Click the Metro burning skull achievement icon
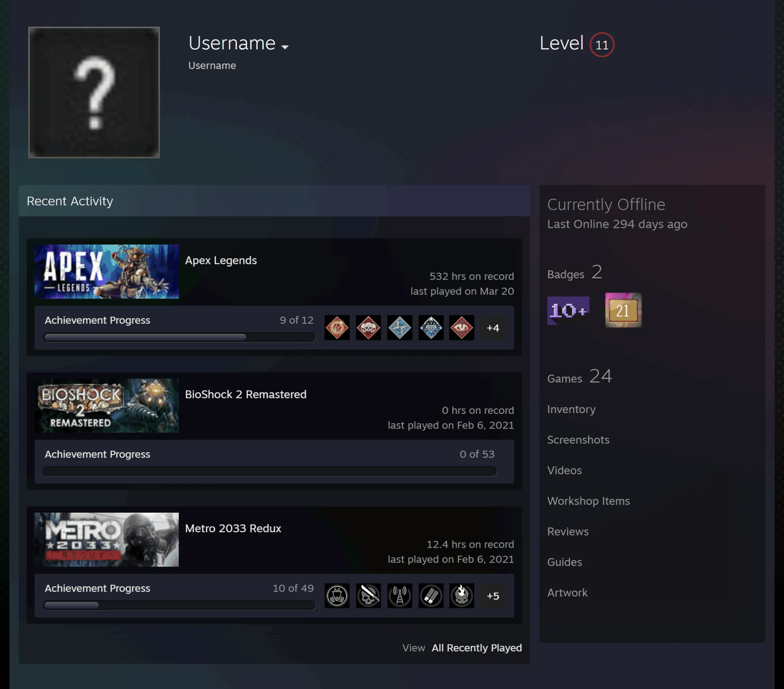 click(x=462, y=596)
